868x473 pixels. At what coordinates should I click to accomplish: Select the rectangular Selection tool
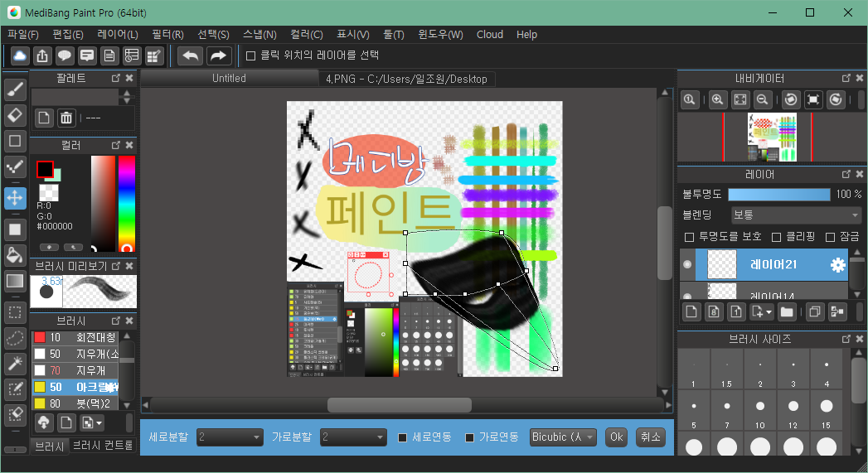click(x=15, y=312)
